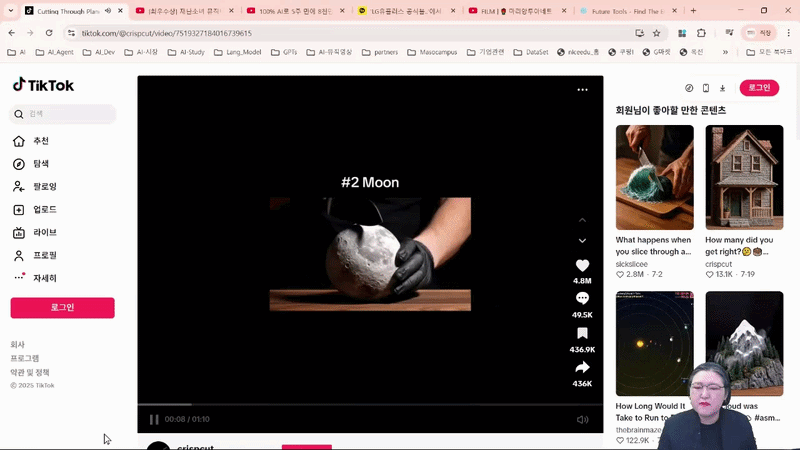The height and width of the screenshot is (450, 800).
Task: Open the wooden house video thumbnail
Action: tap(743, 177)
